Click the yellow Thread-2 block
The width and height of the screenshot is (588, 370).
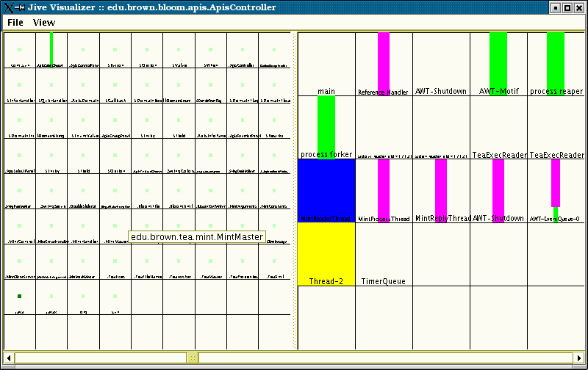coord(326,253)
